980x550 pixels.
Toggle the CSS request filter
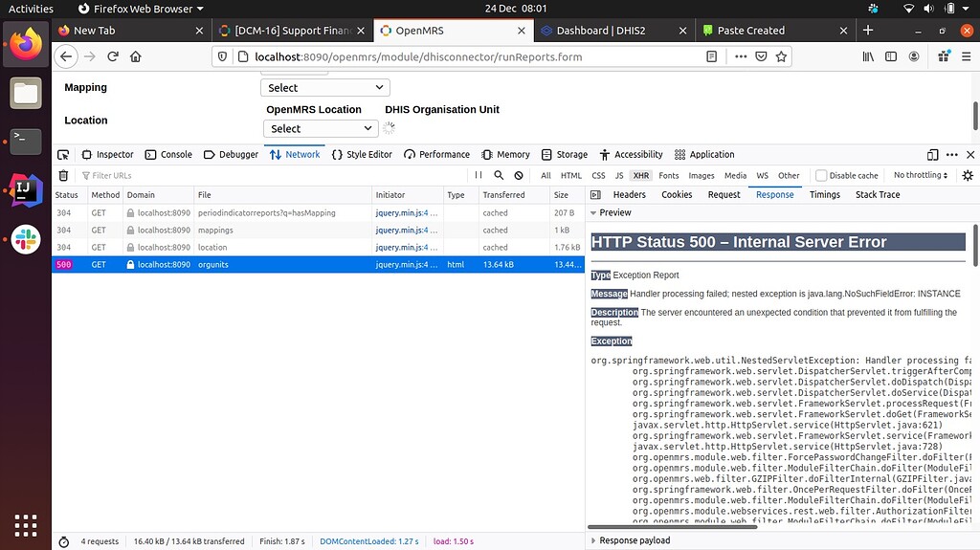pos(598,176)
